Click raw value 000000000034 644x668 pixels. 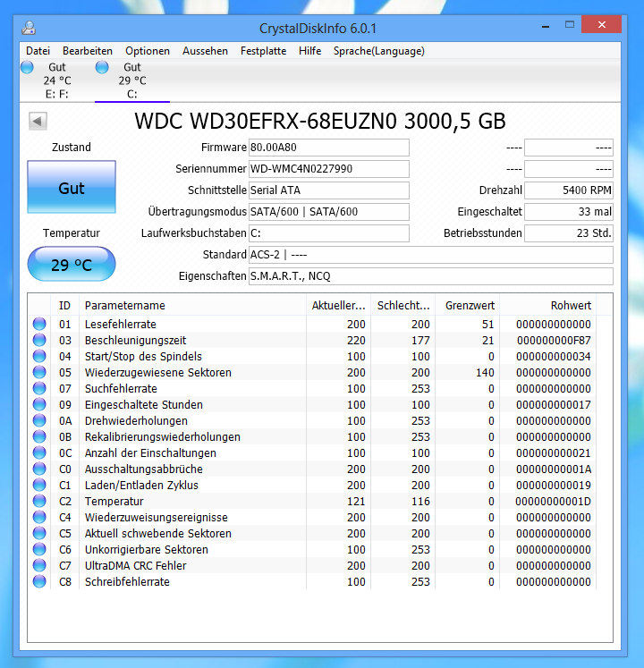[x=554, y=357]
